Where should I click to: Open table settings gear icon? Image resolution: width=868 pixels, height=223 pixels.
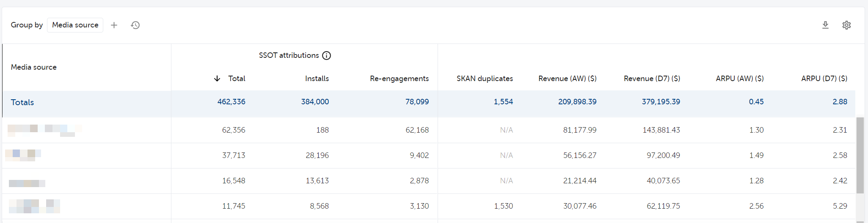coord(846,25)
